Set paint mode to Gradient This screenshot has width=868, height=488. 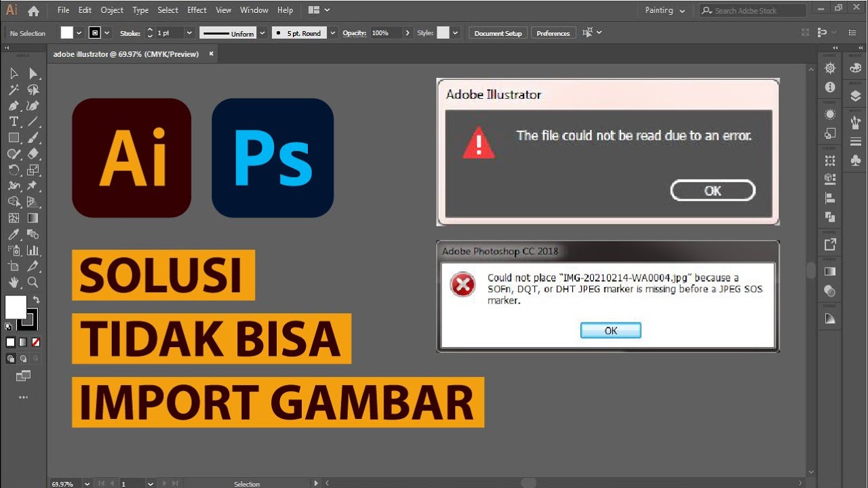(23, 342)
